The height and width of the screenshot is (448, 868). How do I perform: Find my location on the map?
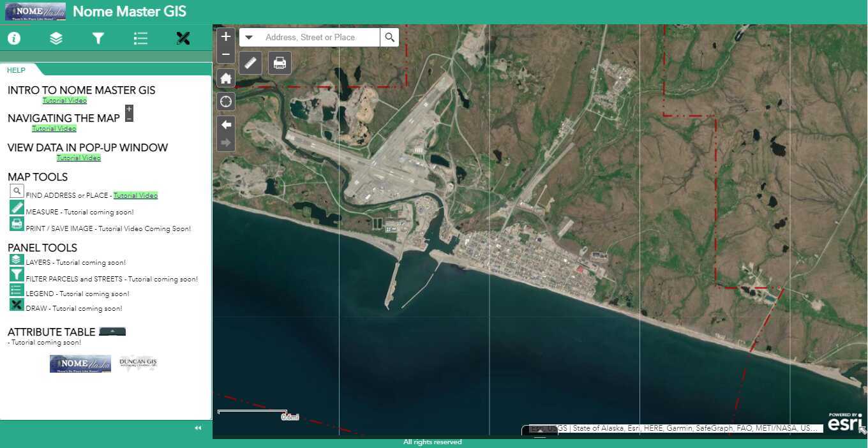click(x=226, y=101)
